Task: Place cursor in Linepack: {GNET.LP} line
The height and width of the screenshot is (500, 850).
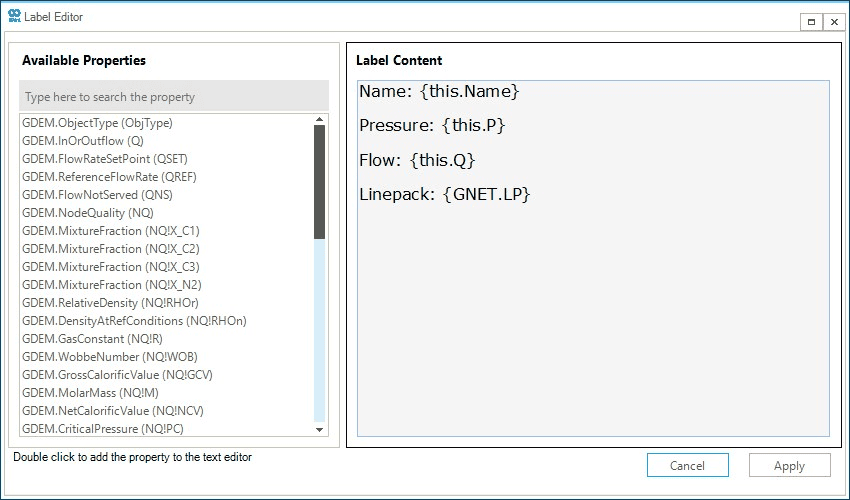Action: point(444,194)
